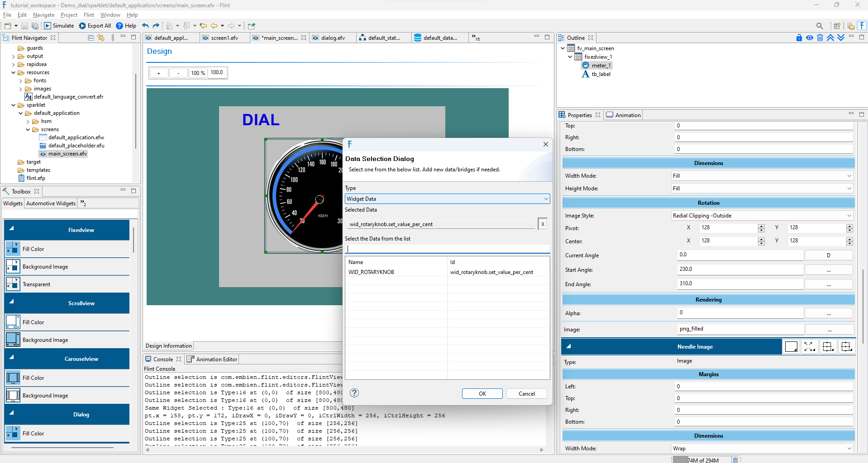
Task: Open Help from the main toolbar
Action: coord(126,26)
